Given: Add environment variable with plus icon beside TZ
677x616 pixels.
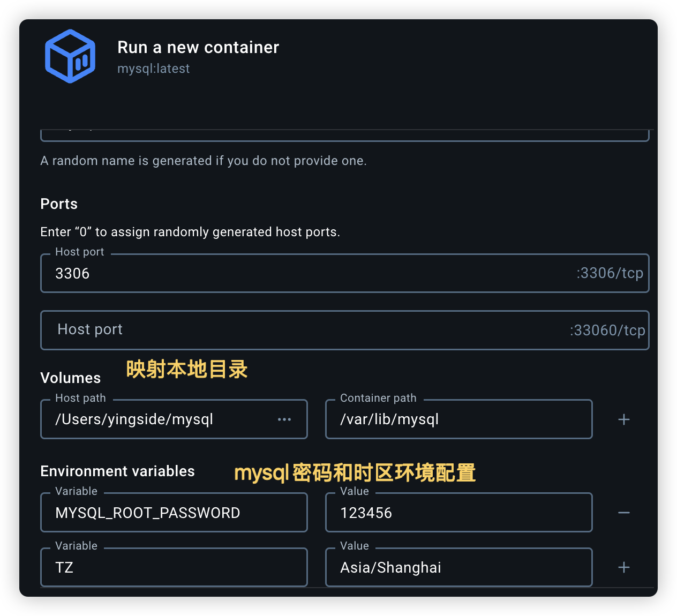Looking at the screenshot, I should 624,567.
